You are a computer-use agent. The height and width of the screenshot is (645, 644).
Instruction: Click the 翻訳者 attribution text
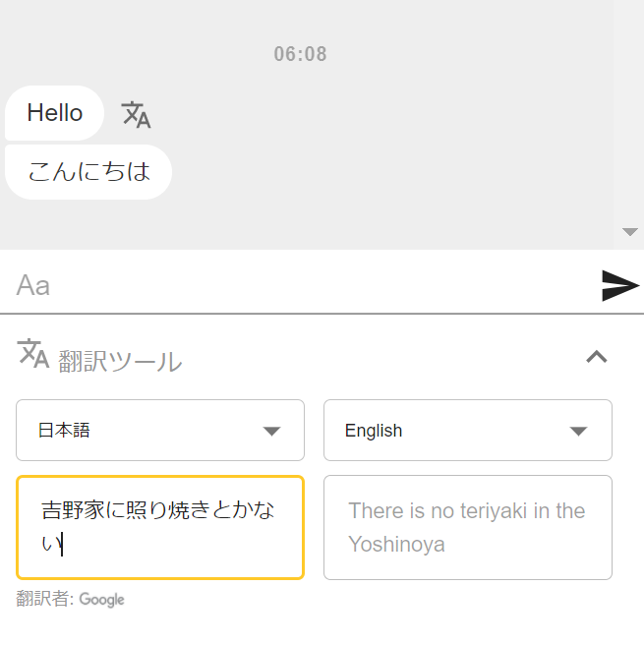coord(45,599)
